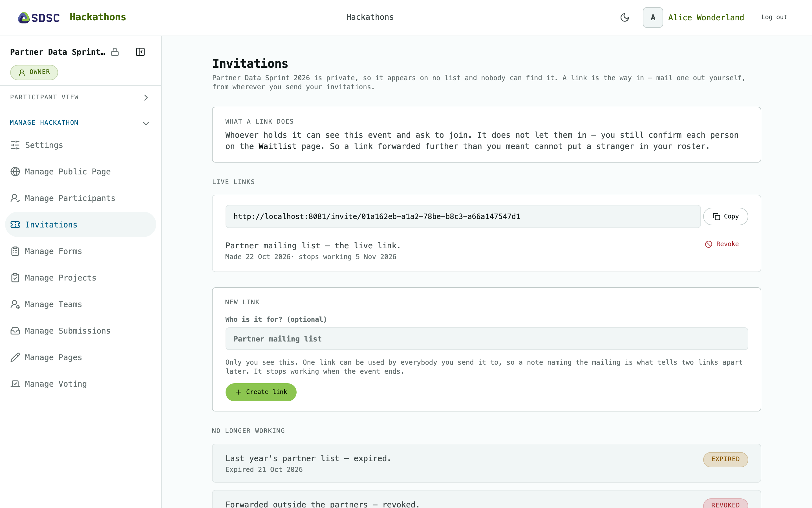This screenshot has height=508, width=812.
Task: Click the localhost invite URL field
Action: pyautogui.click(x=463, y=216)
